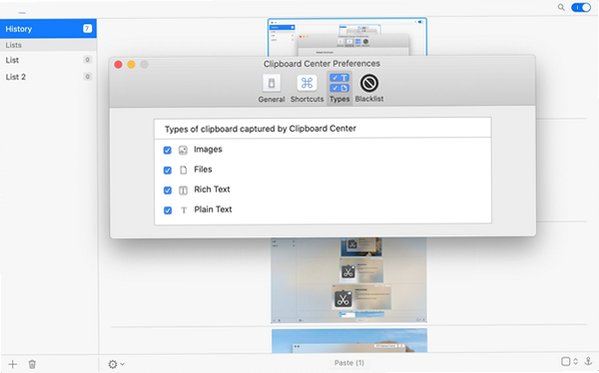Select the top clipboard history thumbnail
Screen dimensions: 599x373
(347, 37)
